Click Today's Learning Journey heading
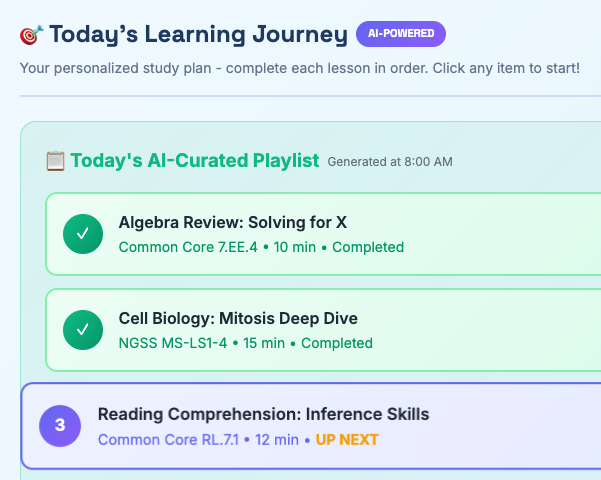The width and height of the screenshot is (601, 480). (x=198, y=35)
